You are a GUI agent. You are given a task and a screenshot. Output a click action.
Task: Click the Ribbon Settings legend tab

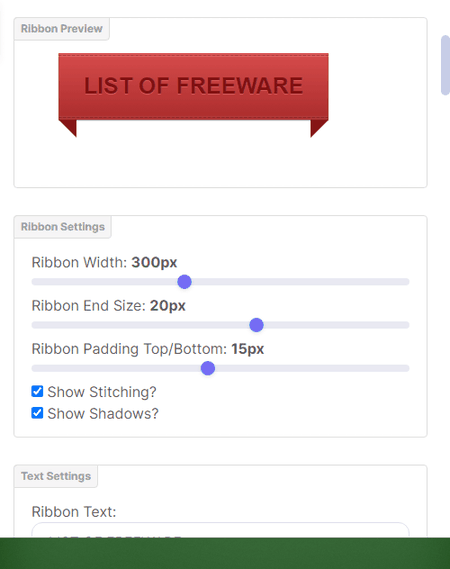pos(63,227)
